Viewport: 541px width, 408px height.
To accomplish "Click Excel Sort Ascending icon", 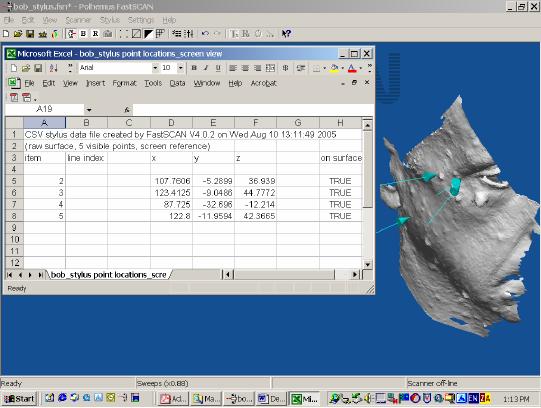I will tap(53, 68).
